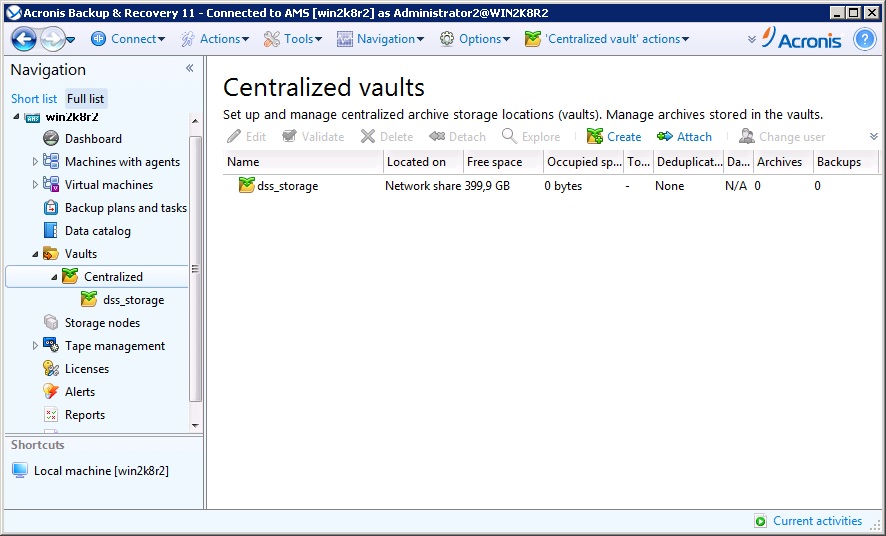Click the dss_storage vault icon in tree

[x=89, y=299]
